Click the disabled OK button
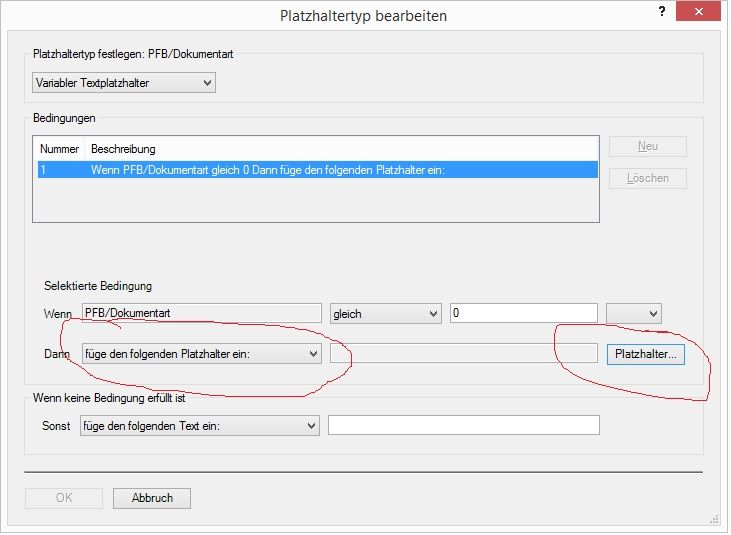Image resolution: width=731 pixels, height=535 pixels. point(64,498)
